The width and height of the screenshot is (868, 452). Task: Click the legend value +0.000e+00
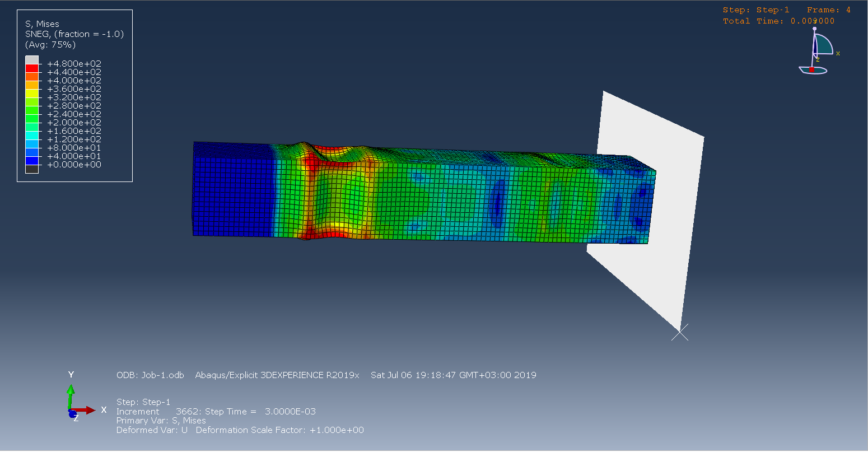point(74,165)
